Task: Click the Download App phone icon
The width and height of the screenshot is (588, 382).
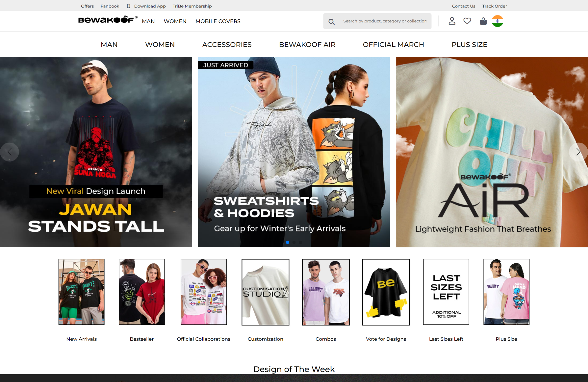Action: [129, 6]
